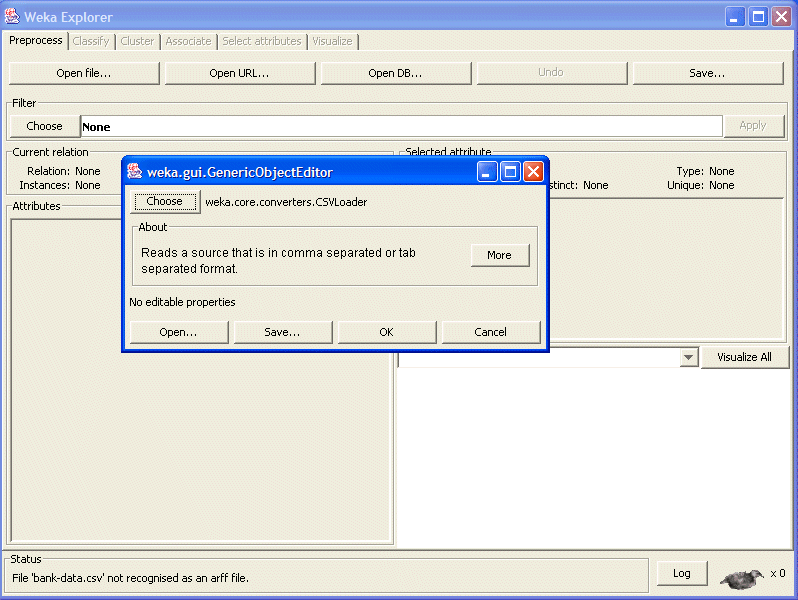798x600 pixels.
Task: Maximize the Weka Explorer window
Action: [x=759, y=17]
